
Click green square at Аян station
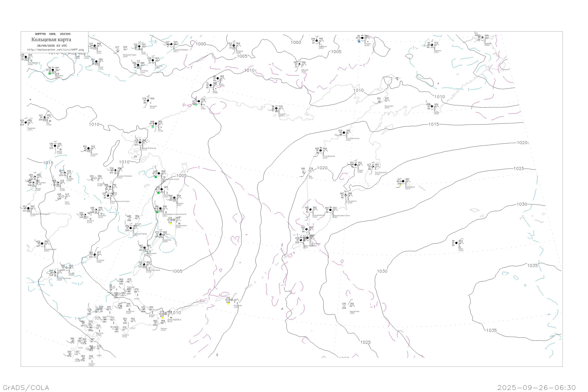click(x=153, y=127)
